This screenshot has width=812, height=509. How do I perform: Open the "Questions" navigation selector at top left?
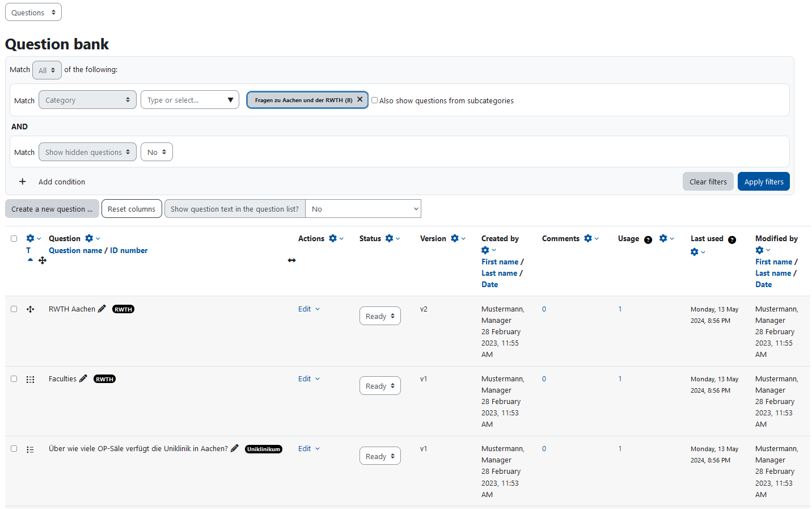[x=33, y=11]
